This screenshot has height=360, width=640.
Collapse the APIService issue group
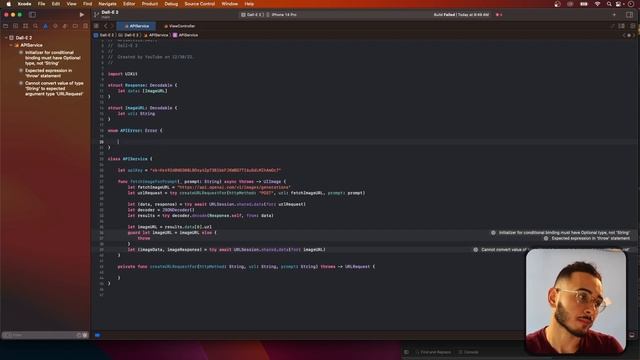click(x=11, y=45)
